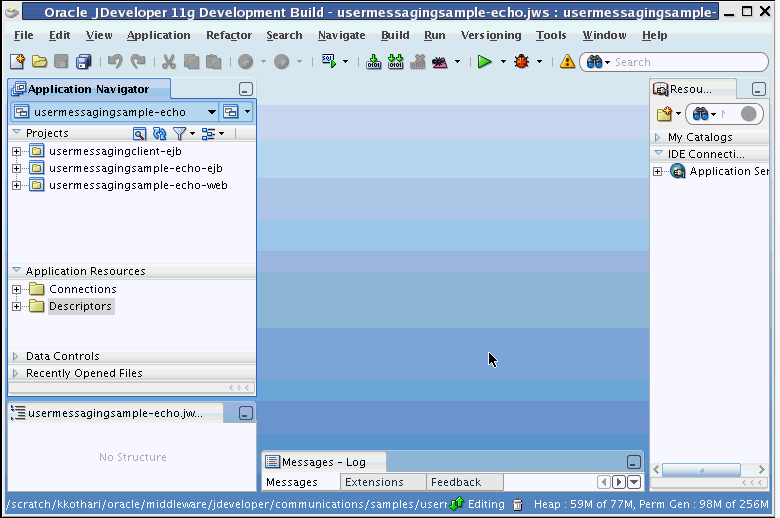780x518 pixels.
Task: Click the green Editing status icon
Action: point(457,504)
